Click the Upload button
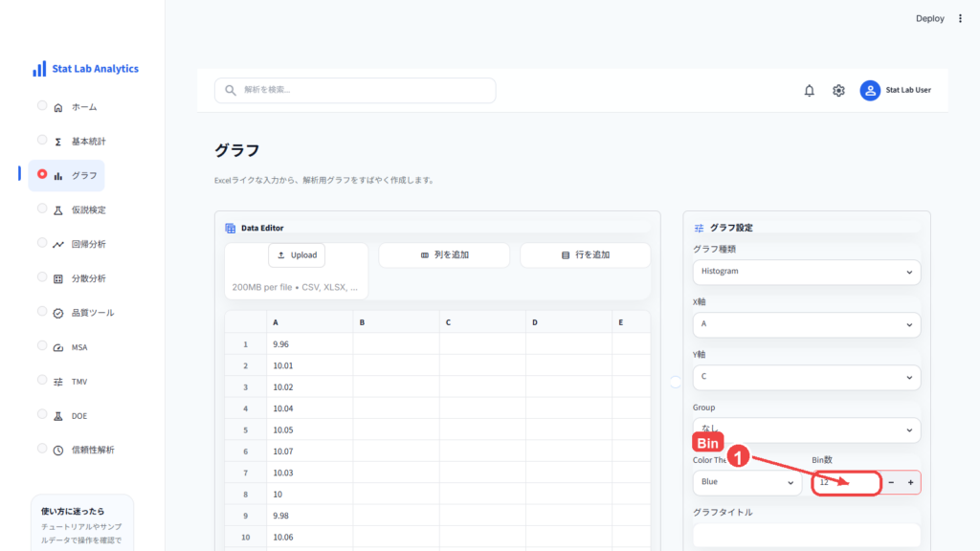980x551 pixels. click(x=297, y=254)
